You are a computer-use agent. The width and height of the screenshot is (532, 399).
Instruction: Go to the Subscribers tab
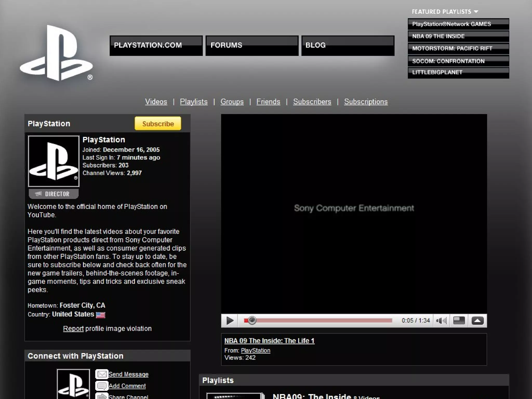312,102
